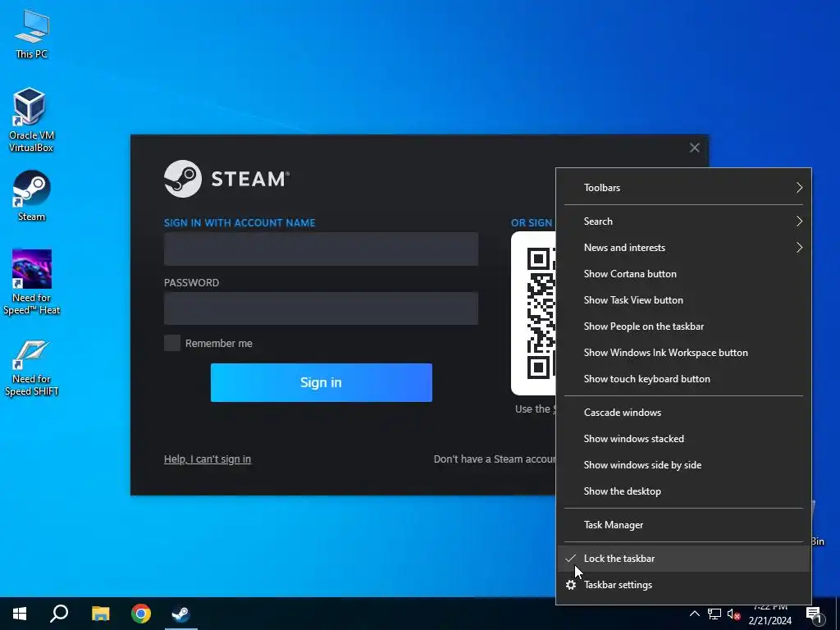Click the password input field
This screenshot has width=840, height=630.
(x=321, y=308)
